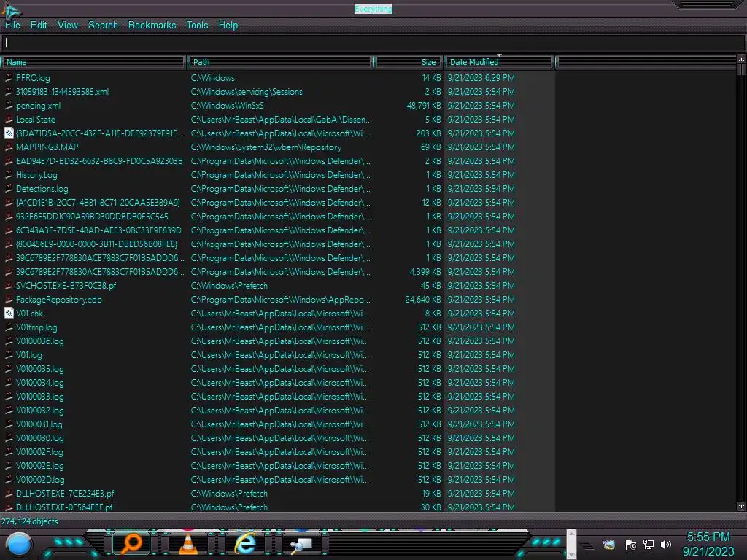Open the Edit menu
This screenshot has height=560, width=747.
pos(39,26)
